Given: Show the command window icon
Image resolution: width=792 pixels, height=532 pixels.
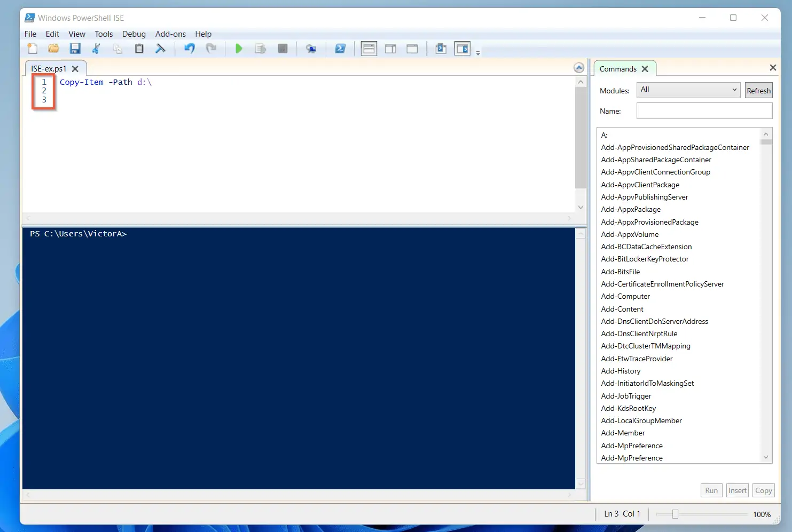Looking at the screenshot, I should [441, 49].
